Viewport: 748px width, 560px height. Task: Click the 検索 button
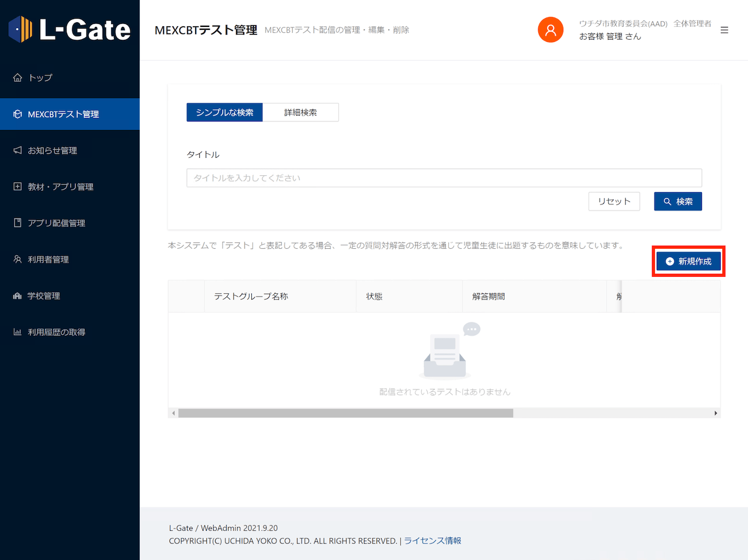(x=678, y=201)
